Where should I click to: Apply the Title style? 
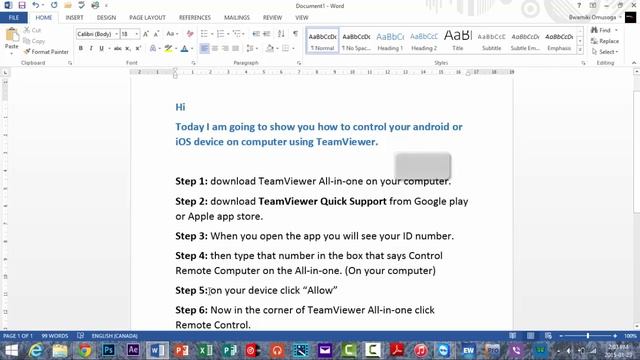(x=458, y=41)
